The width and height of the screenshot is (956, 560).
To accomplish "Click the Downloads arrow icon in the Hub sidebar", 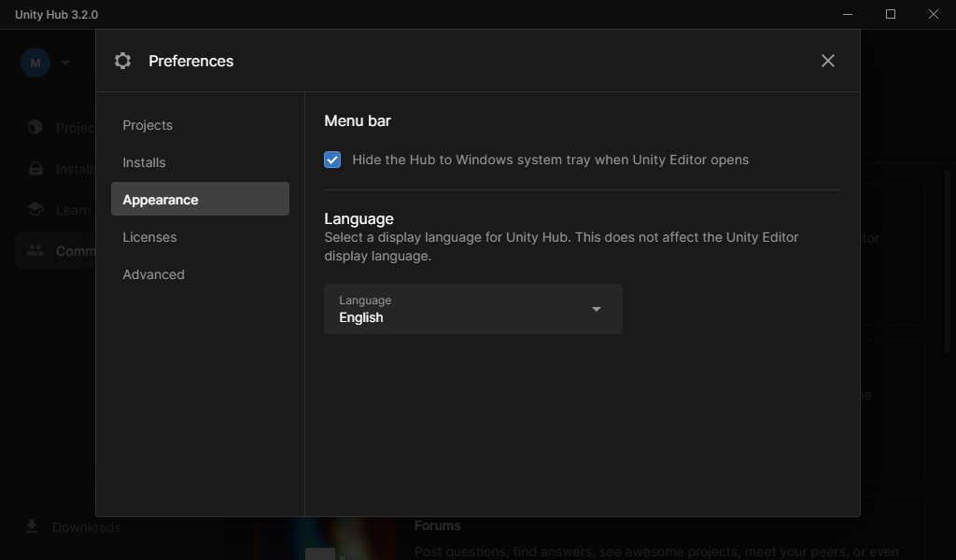I will (x=32, y=526).
